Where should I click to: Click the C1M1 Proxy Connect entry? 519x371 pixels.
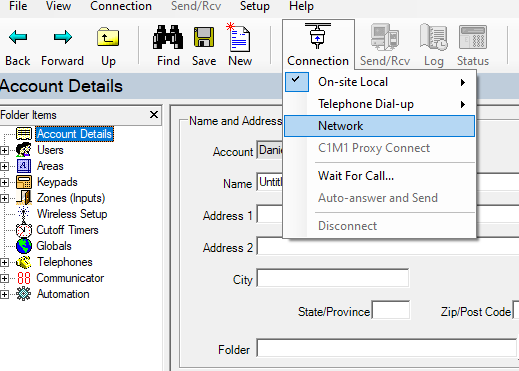click(x=379, y=148)
